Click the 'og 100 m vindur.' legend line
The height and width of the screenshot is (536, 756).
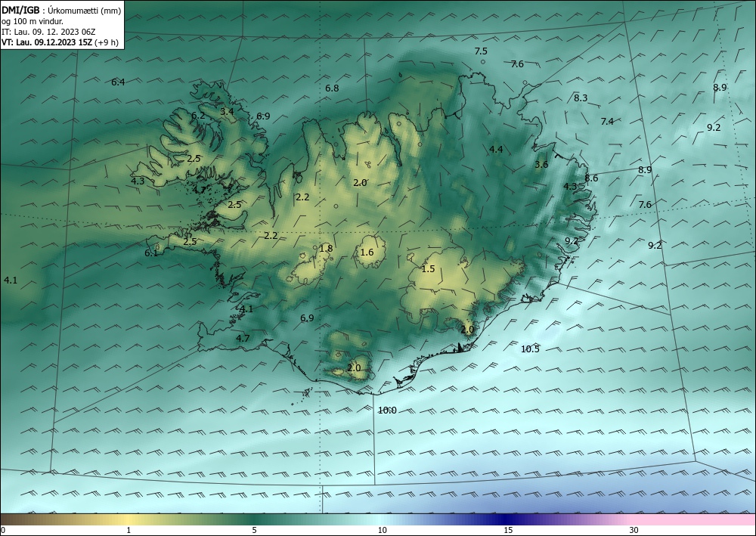point(33,21)
